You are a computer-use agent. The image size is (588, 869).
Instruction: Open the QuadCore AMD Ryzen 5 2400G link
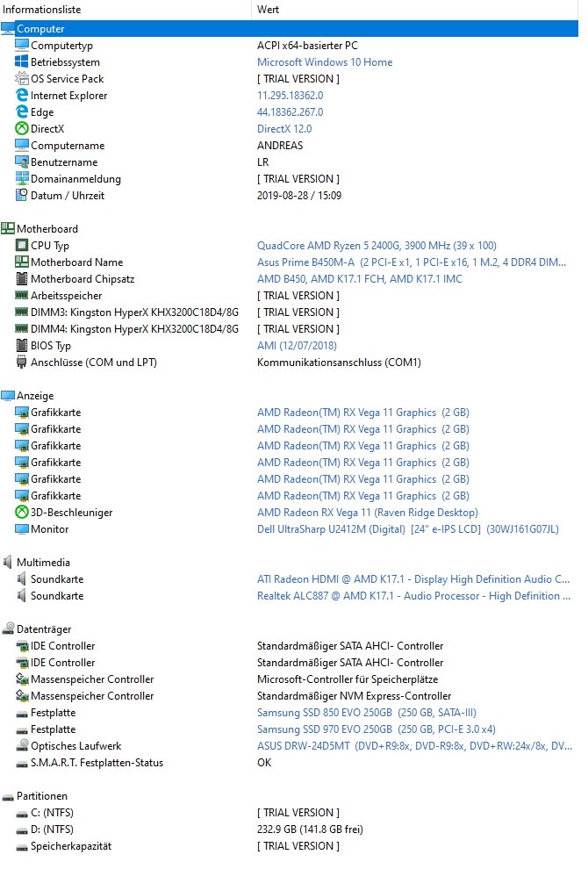(x=376, y=246)
